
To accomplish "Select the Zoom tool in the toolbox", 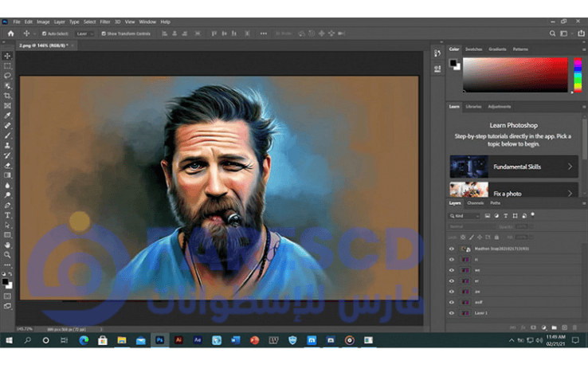I will click(7, 255).
